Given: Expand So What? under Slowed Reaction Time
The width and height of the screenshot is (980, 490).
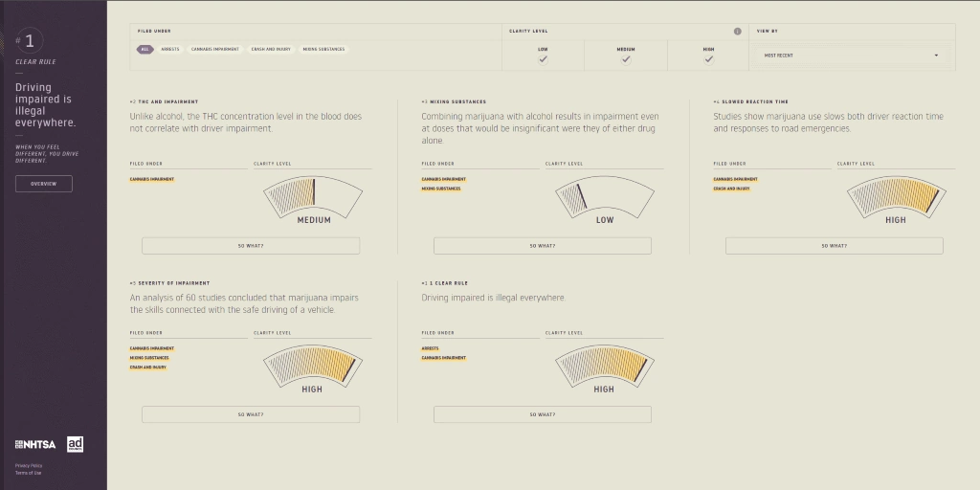Looking at the screenshot, I should pyautogui.click(x=835, y=246).
